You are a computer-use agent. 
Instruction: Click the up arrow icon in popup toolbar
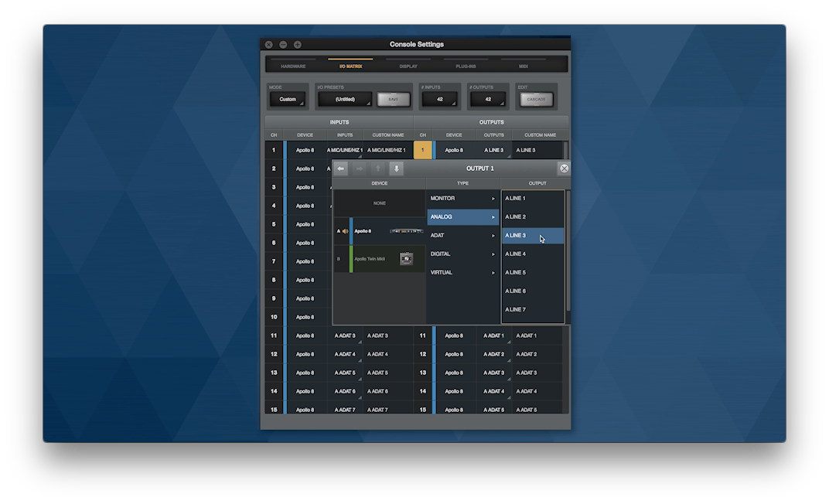coord(377,169)
